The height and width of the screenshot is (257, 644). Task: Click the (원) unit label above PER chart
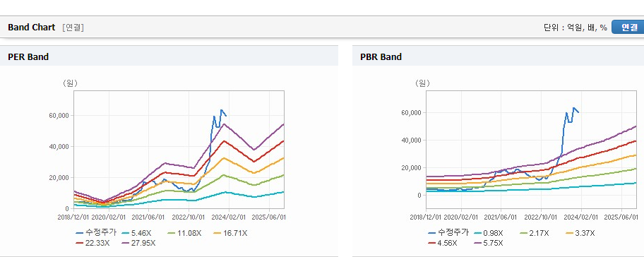pos(70,83)
